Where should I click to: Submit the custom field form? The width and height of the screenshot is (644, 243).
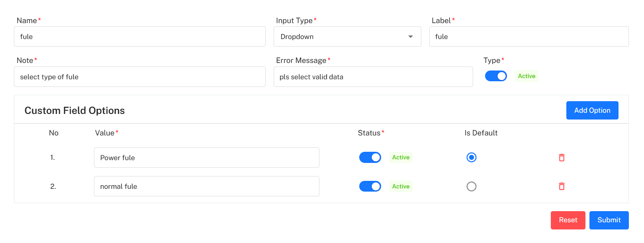click(609, 220)
